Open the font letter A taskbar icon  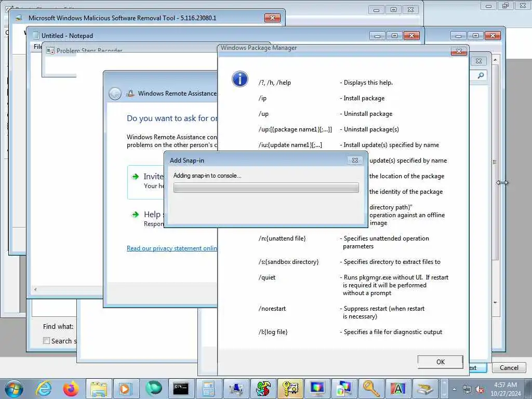click(x=398, y=389)
